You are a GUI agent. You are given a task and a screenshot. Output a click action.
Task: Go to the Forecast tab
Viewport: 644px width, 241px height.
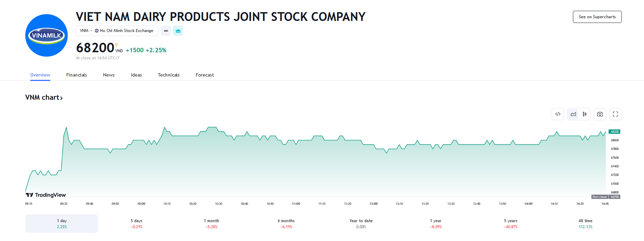(205, 75)
